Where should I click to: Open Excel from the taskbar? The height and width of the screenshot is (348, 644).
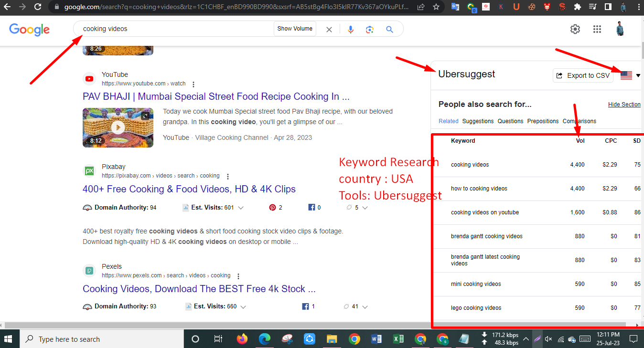(398, 339)
